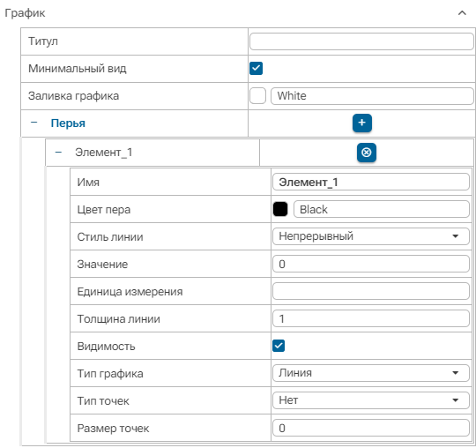This screenshot has width=476, height=448.
Task: Click the Значение input field
Action: coord(370,264)
